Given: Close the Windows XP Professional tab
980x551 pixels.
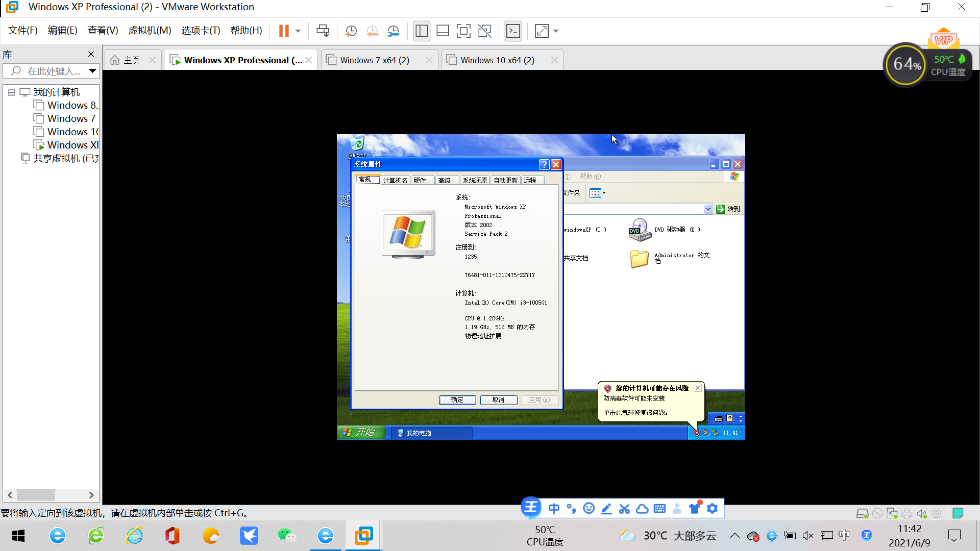Looking at the screenshot, I should point(309,60).
